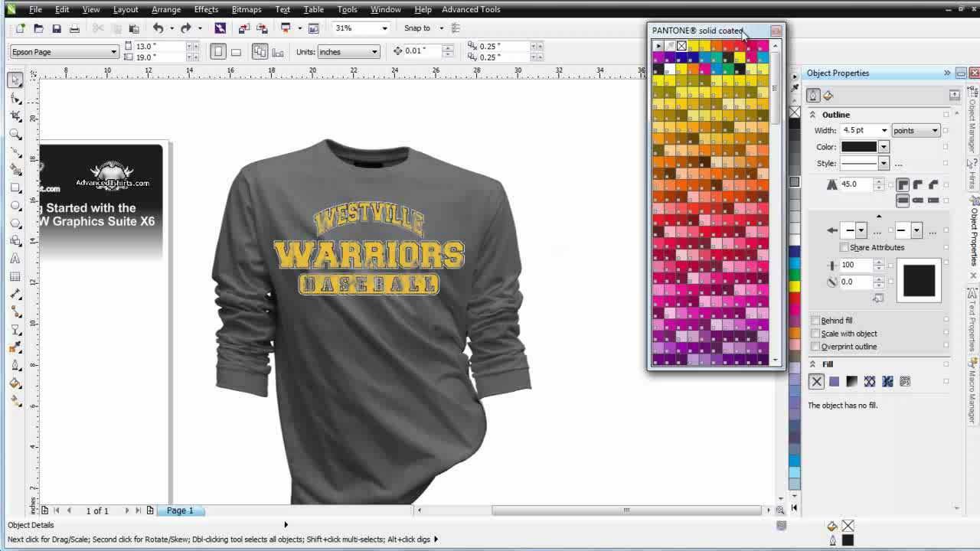Click the New document icon
Viewport: 980px width, 551px height.
[x=21, y=28]
